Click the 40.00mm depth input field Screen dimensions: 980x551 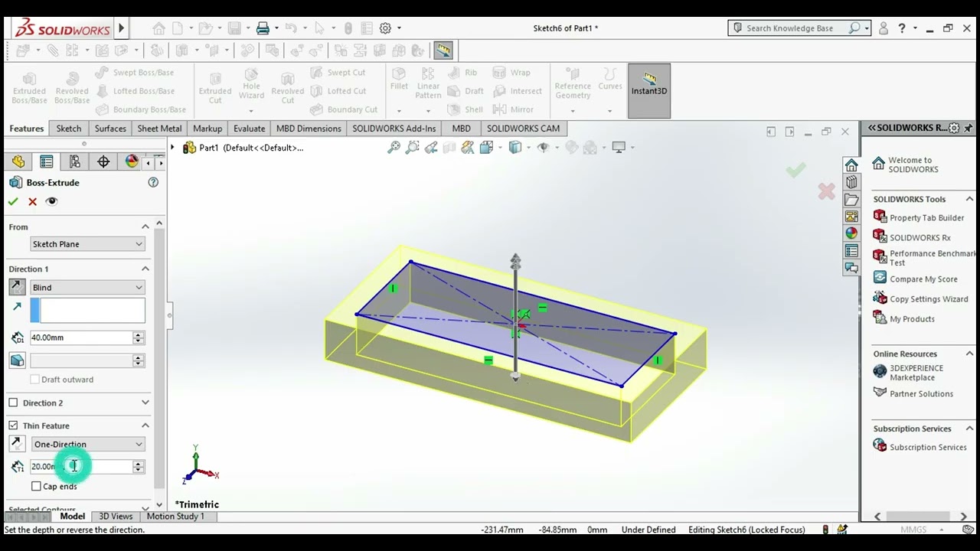(x=81, y=337)
